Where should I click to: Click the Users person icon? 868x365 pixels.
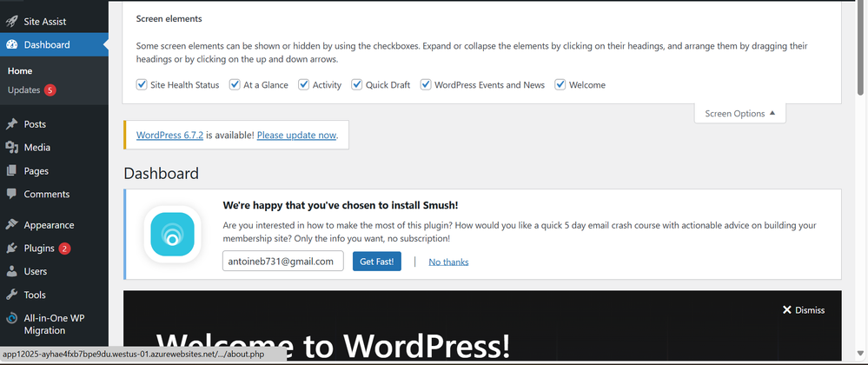click(x=11, y=271)
